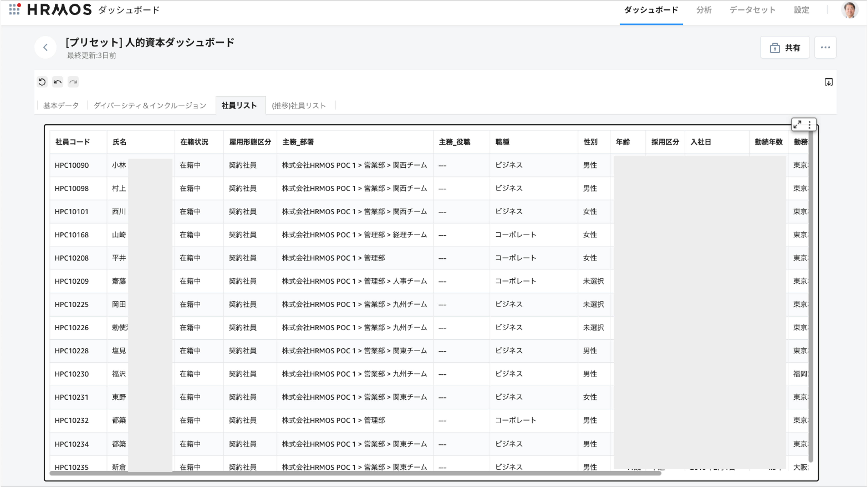Open the widget's three-dot options menu
Image resolution: width=868 pixels, height=487 pixels.
tap(809, 124)
